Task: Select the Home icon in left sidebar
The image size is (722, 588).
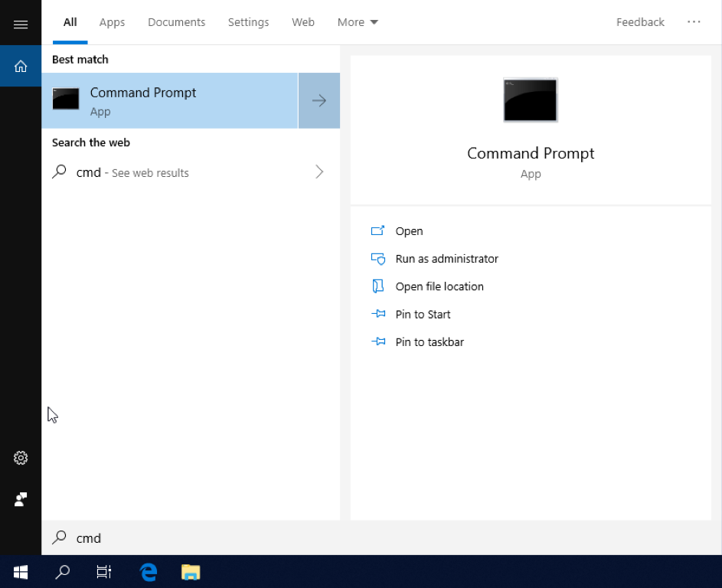Action: (x=21, y=67)
